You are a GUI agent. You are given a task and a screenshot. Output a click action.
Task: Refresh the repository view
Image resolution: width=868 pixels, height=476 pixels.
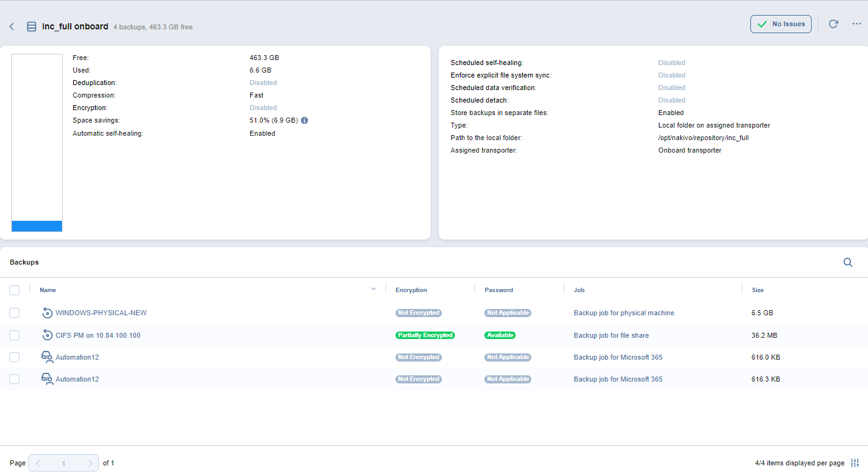[x=833, y=24]
